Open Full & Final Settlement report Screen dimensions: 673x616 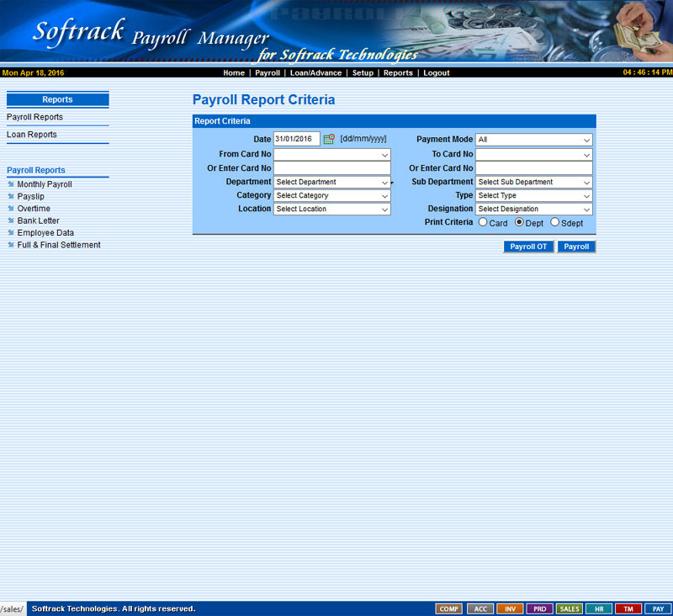point(58,245)
